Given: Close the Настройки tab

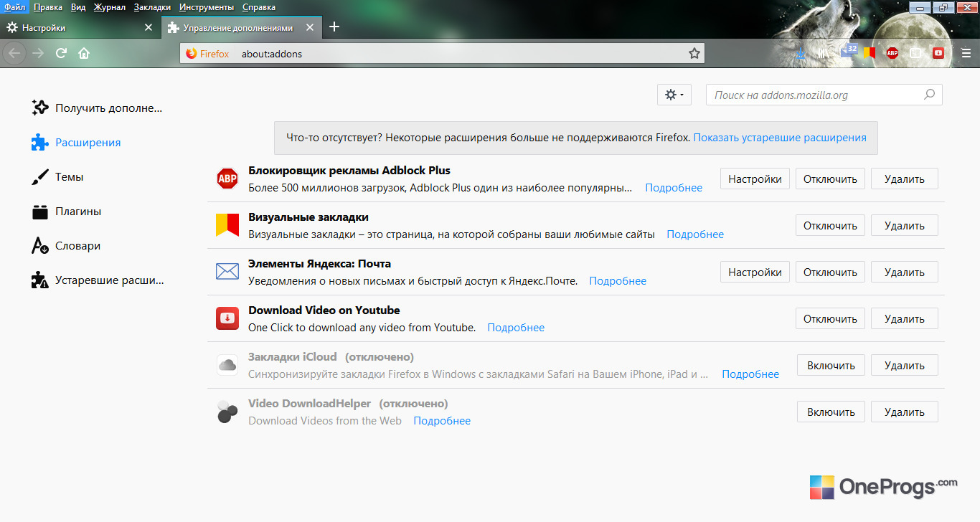Looking at the screenshot, I should 149,28.
